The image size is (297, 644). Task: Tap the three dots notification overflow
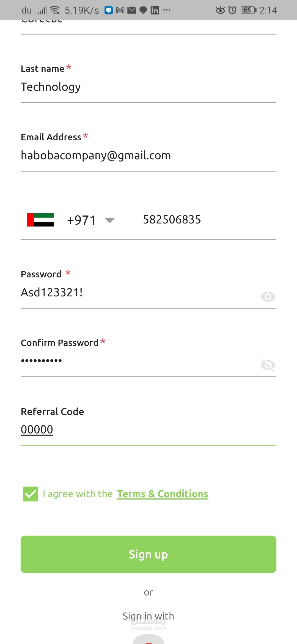tap(167, 10)
